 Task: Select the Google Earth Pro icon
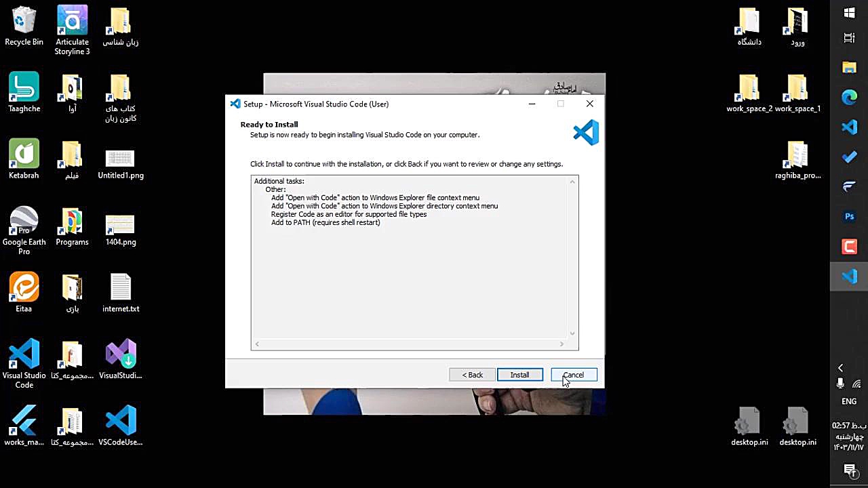pos(24,231)
